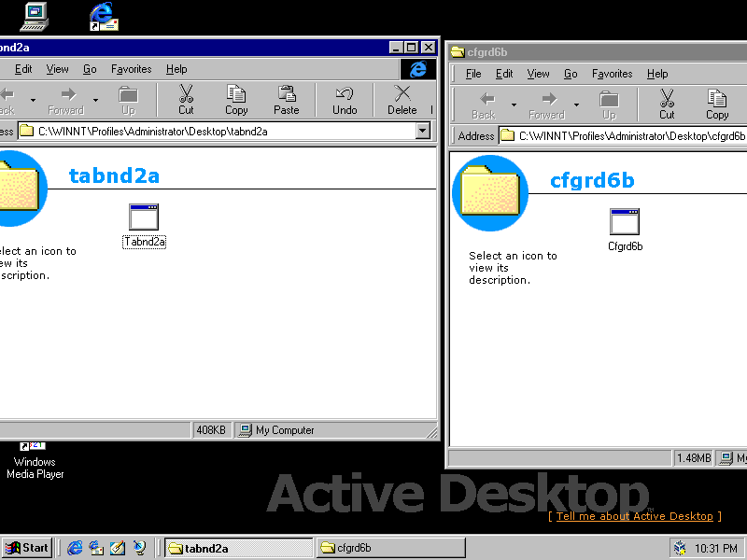Click Cut in the cfgrd6b toolbar
This screenshot has height=560, width=747.
pos(667,105)
